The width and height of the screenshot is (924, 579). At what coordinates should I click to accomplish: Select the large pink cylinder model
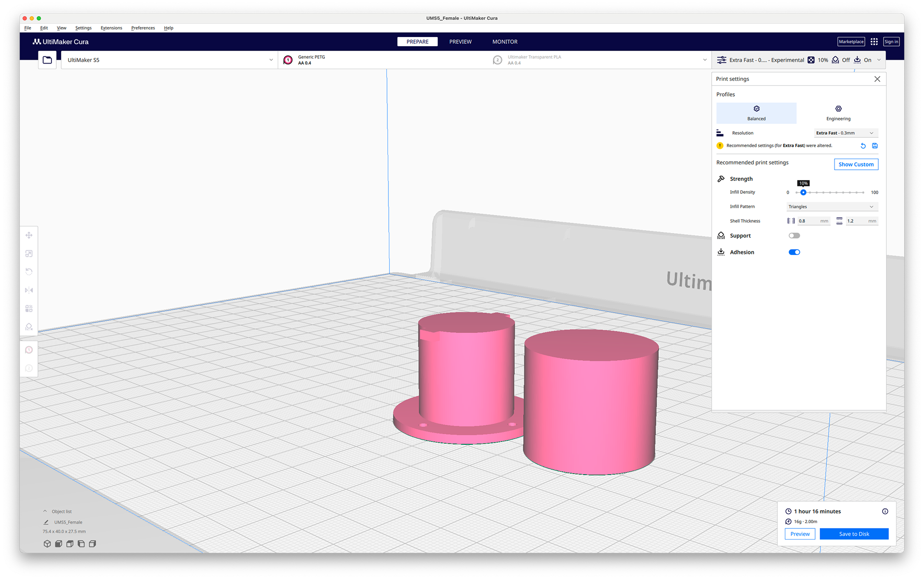pyautogui.click(x=591, y=404)
